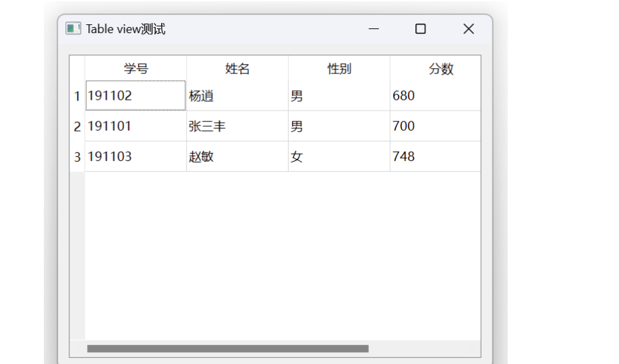Click the table corner select-all button
Viewport: 619px width, 364px height.
tap(78, 68)
